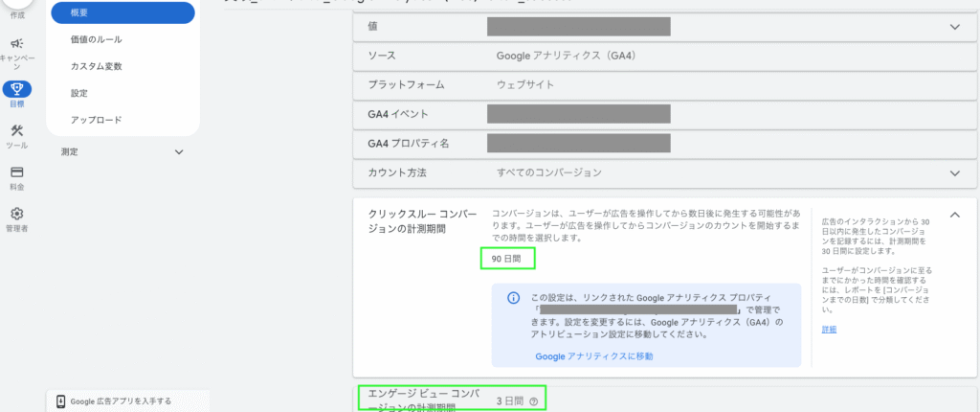The image size is (980, 412).
Task: Click the 詳細 link in help text
Action: [x=829, y=330]
